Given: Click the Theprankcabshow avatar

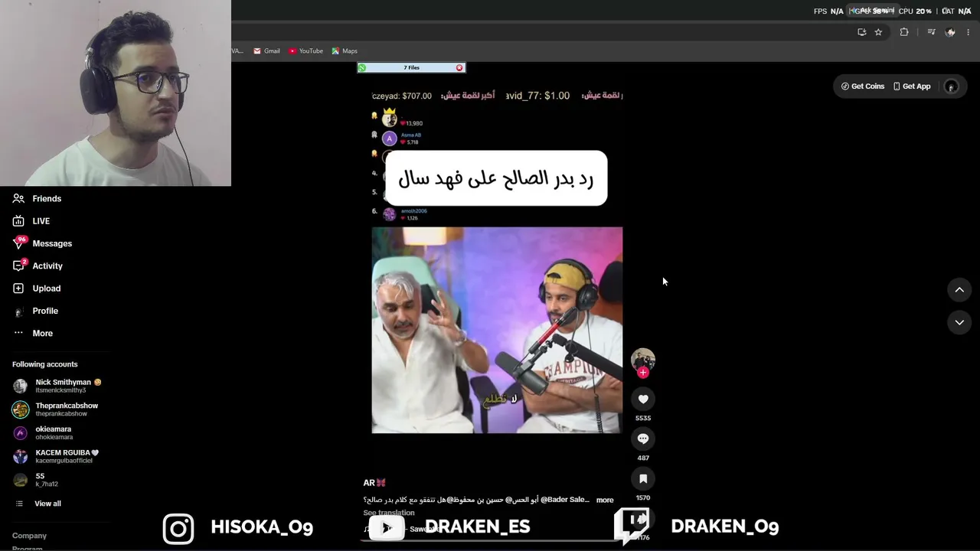Looking at the screenshot, I should (21, 409).
